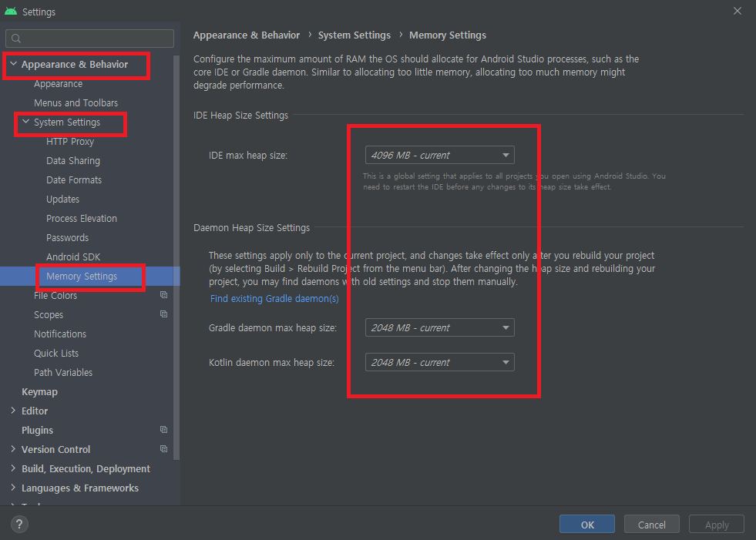The image size is (756, 540).
Task: Click the project-level icon beside Version Control
Action: pos(164,449)
